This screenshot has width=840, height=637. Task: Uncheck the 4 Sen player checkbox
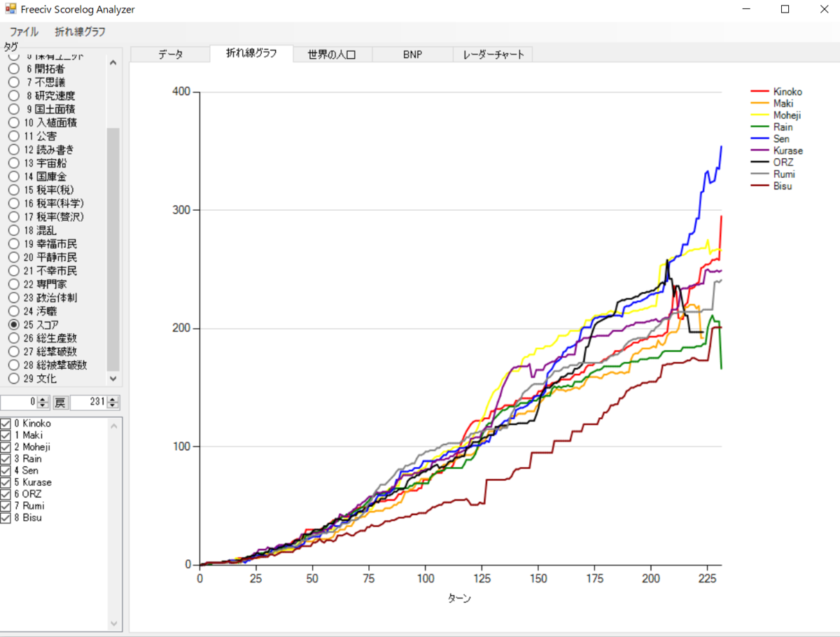[6, 471]
